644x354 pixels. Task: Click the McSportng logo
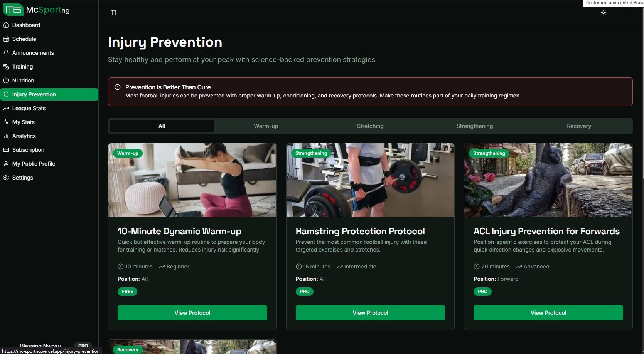coord(36,10)
